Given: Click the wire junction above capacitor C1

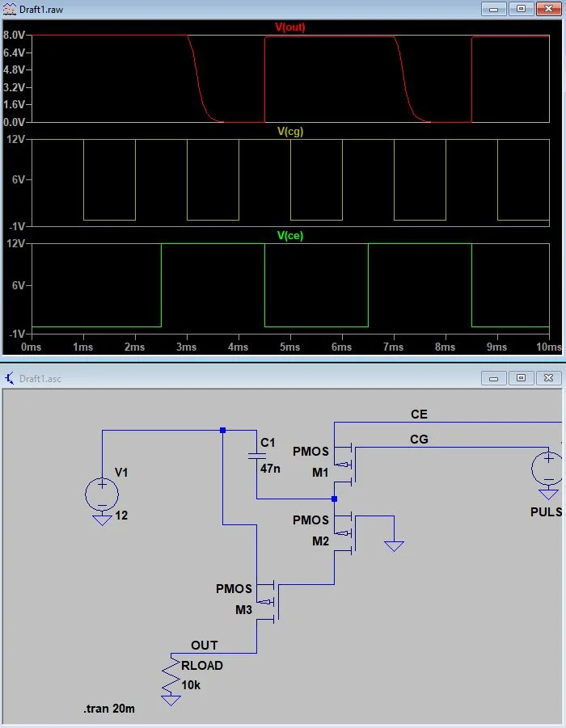Looking at the screenshot, I should click(222, 431).
